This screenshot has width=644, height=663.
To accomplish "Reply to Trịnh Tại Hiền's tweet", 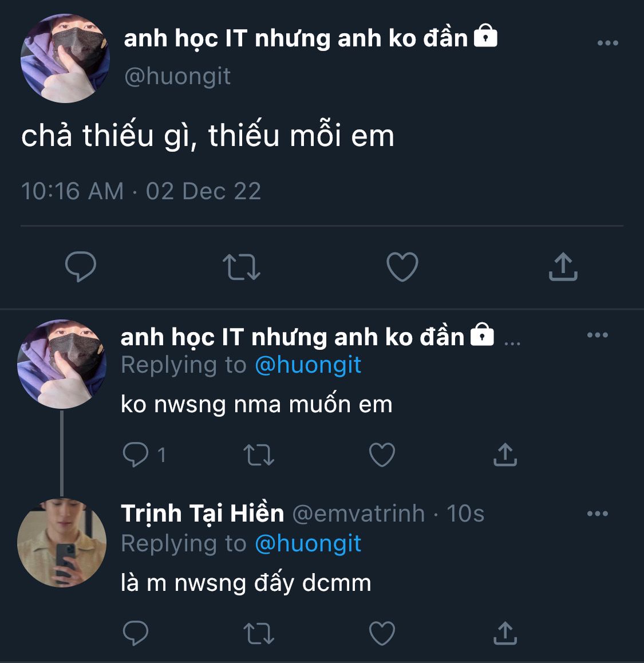I will [136, 633].
